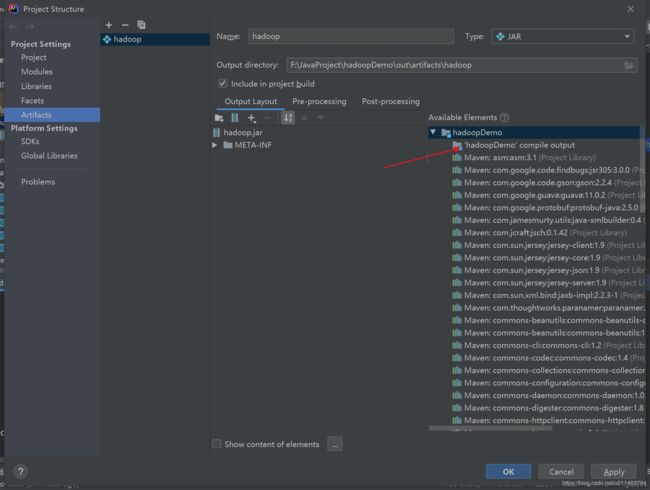Image resolution: width=650 pixels, height=490 pixels.
Task: Open the Type JAR dropdown
Action: [x=563, y=36]
